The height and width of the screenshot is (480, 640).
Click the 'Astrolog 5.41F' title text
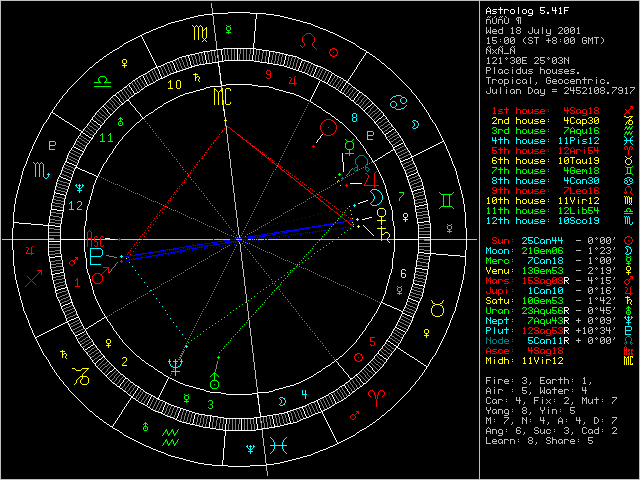coord(527,11)
